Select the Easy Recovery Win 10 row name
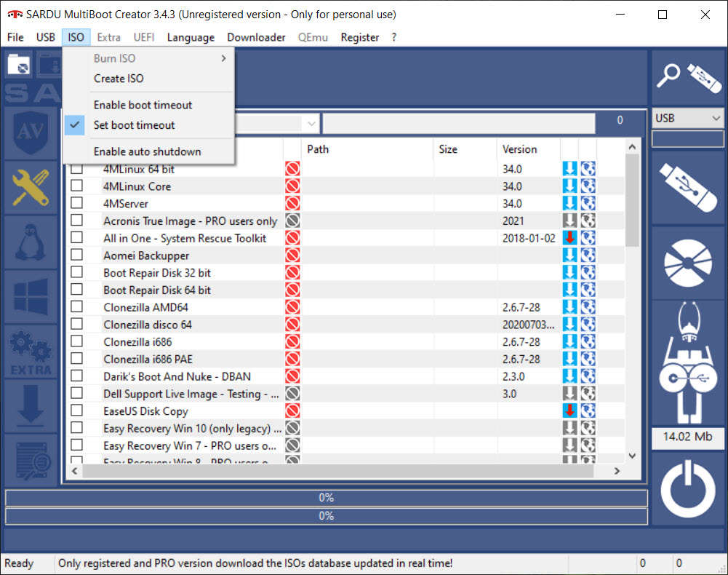Screen dimensions: 728x575 point(192,429)
